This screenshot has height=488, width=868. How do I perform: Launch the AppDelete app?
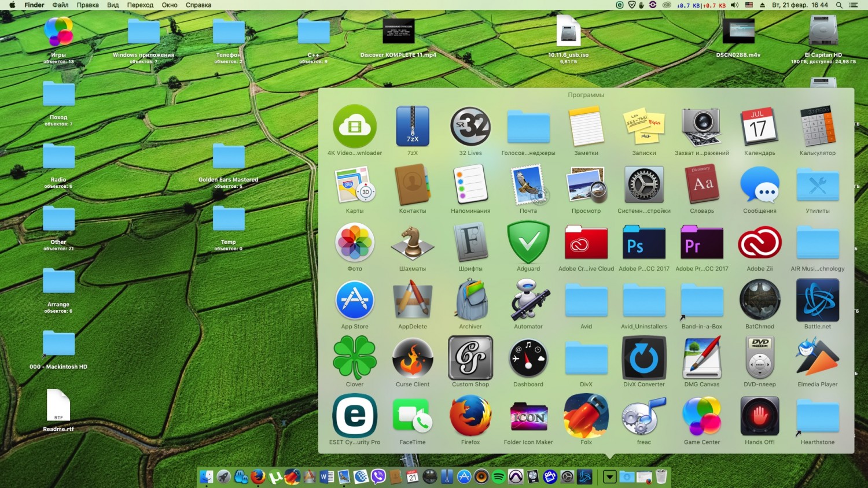(413, 300)
